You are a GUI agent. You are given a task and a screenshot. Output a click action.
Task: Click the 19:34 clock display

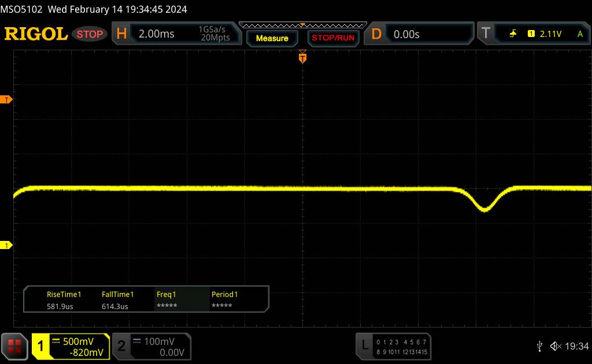coord(576,346)
